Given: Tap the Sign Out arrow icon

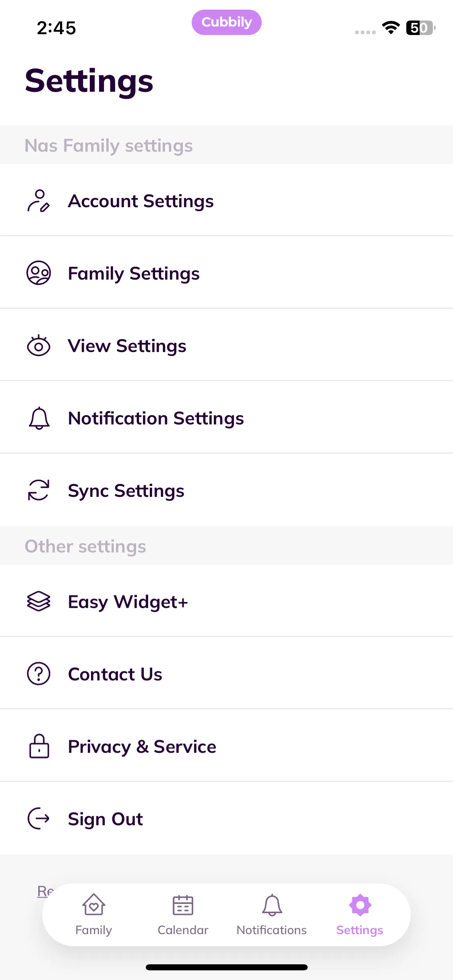Looking at the screenshot, I should point(39,819).
